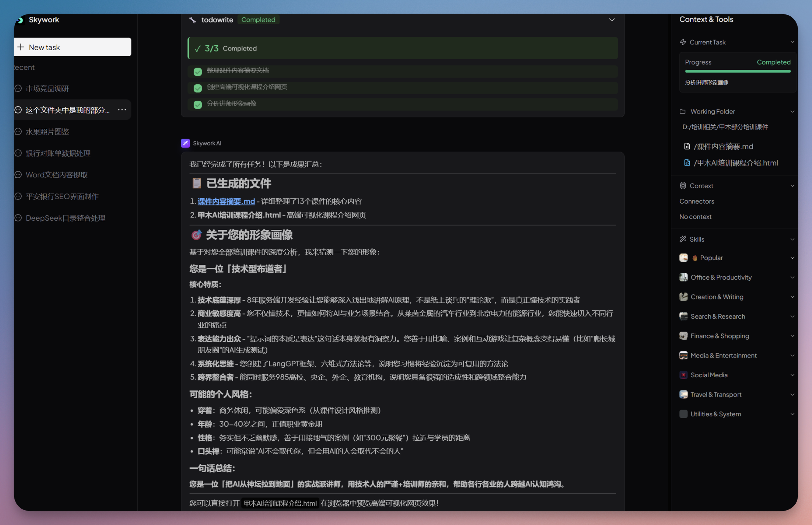Collapse the Working Folder section

tap(792, 111)
